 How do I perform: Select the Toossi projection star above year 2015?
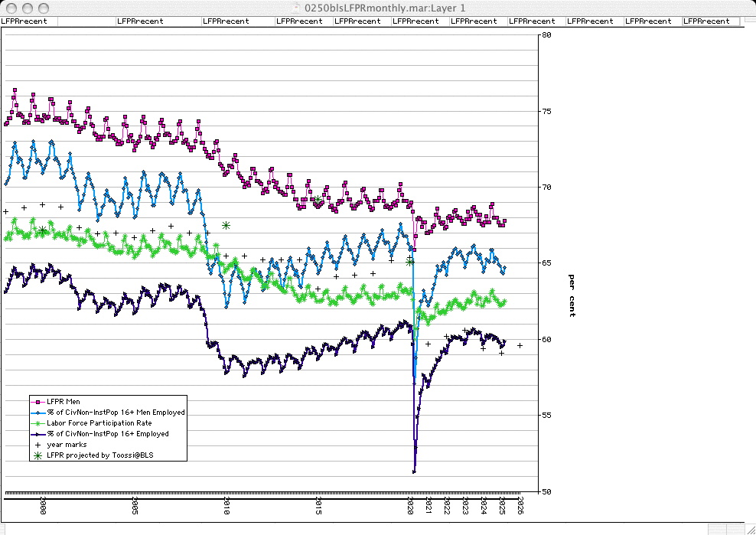(x=318, y=199)
